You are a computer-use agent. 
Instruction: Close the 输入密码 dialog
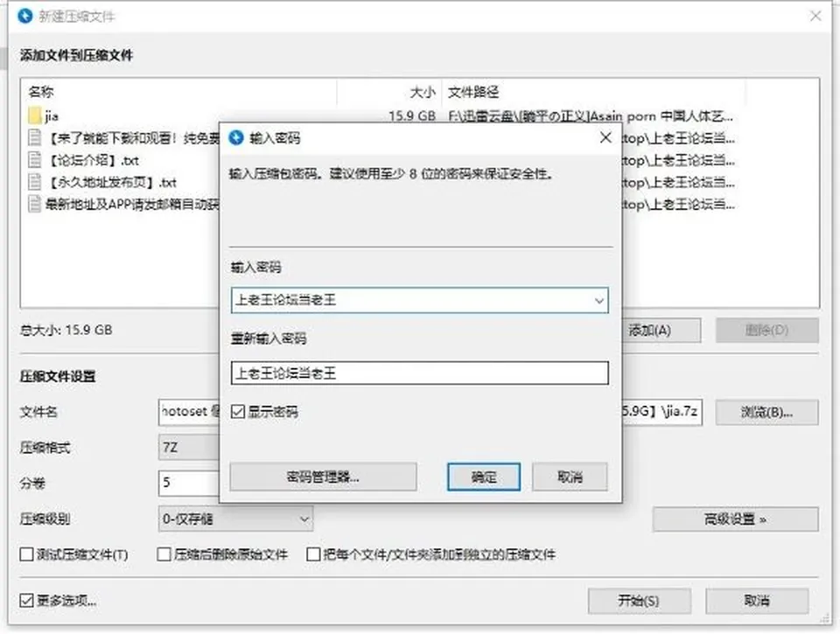click(x=605, y=137)
